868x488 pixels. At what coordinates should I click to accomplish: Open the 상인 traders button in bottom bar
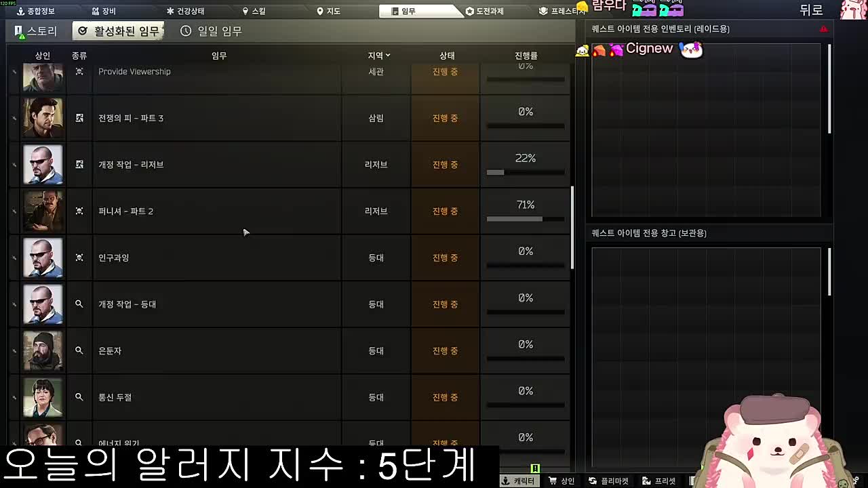[561, 481]
